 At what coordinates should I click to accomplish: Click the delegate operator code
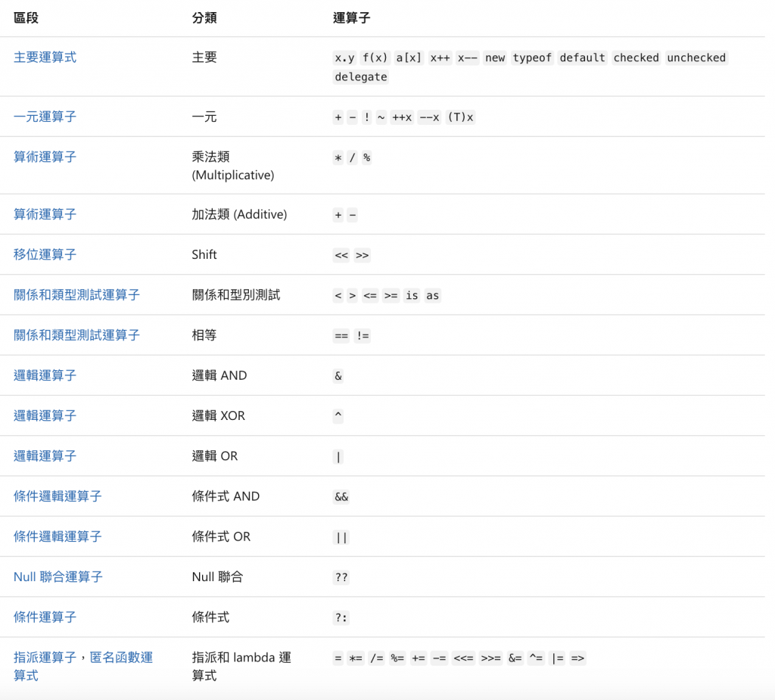click(361, 77)
